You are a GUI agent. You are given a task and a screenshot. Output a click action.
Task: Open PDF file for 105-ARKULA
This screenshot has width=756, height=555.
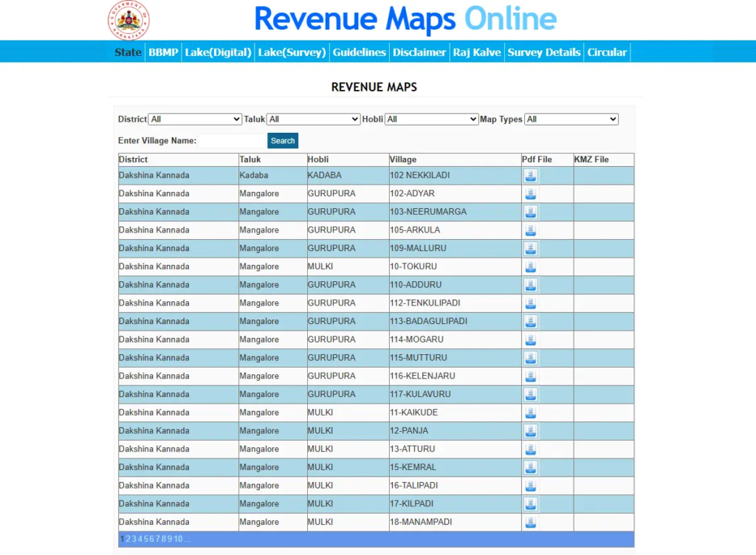coord(530,230)
